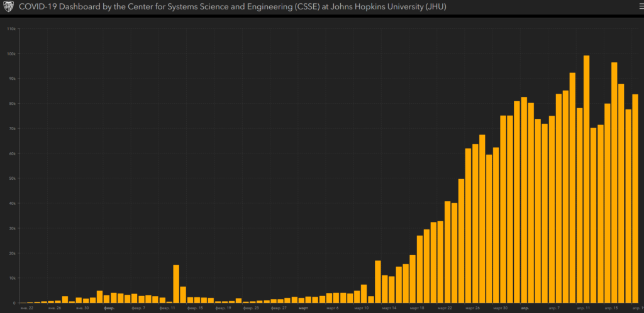
Task: Click the bold 'февр.' month label
Action: pos(109,308)
